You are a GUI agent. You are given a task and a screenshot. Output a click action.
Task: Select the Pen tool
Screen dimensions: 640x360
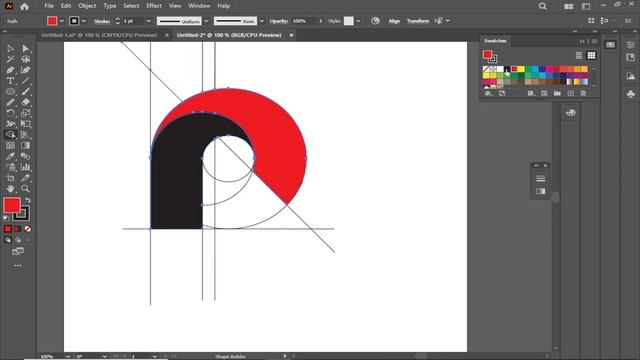point(10,70)
